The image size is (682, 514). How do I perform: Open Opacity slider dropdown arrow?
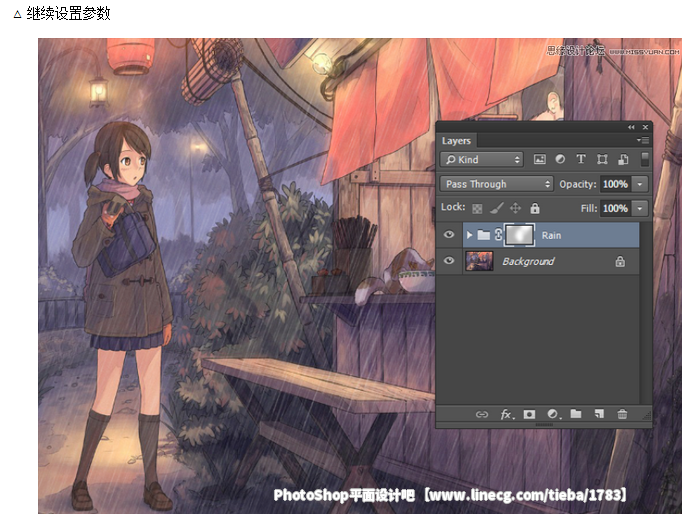(x=639, y=184)
